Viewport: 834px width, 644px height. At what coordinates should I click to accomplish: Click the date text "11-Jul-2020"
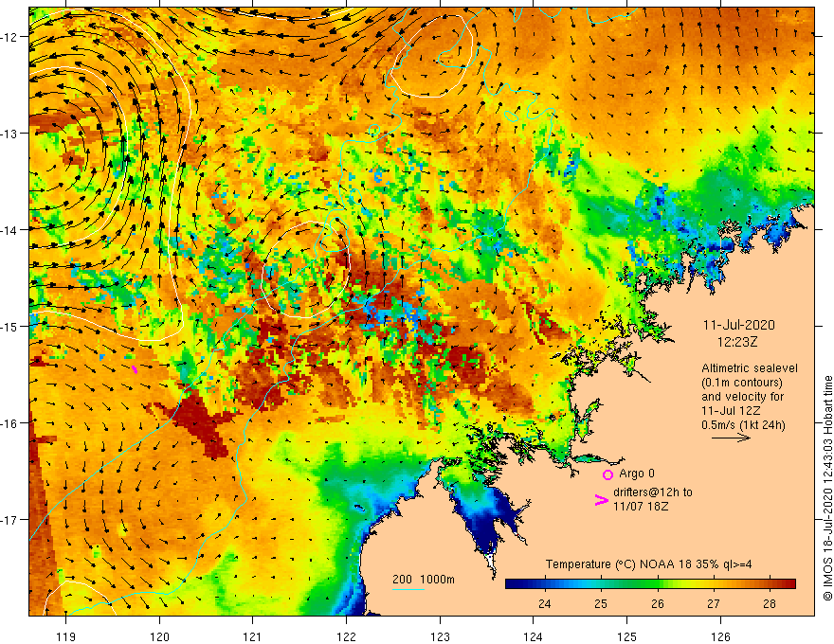[739, 325]
